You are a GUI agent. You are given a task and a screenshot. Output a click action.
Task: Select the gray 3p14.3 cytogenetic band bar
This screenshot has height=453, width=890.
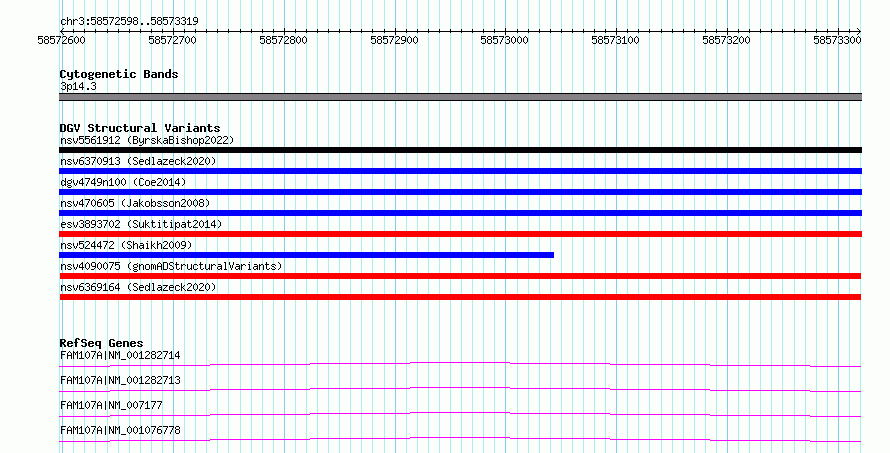pyautogui.click(x=460, y=97)
